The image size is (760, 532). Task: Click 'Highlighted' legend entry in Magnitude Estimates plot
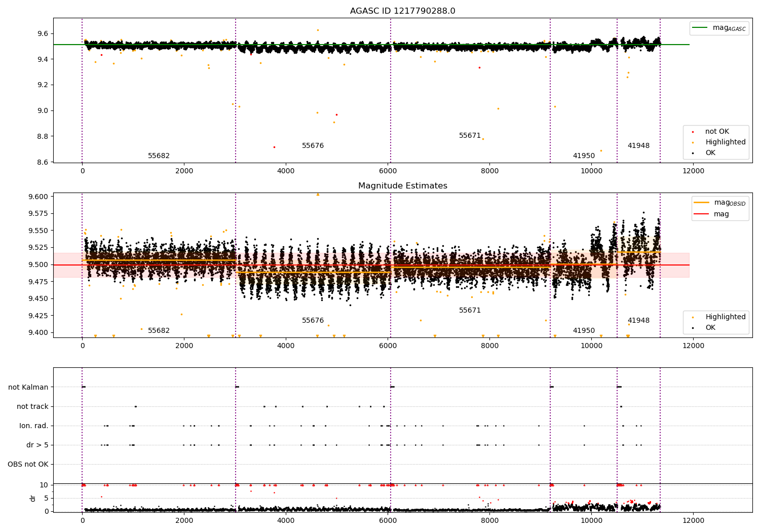(x=718, y=317)
